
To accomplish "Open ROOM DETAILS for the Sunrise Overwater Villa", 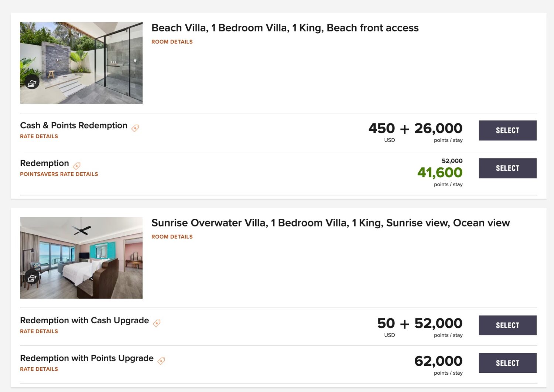I will (x=172, y=236).
